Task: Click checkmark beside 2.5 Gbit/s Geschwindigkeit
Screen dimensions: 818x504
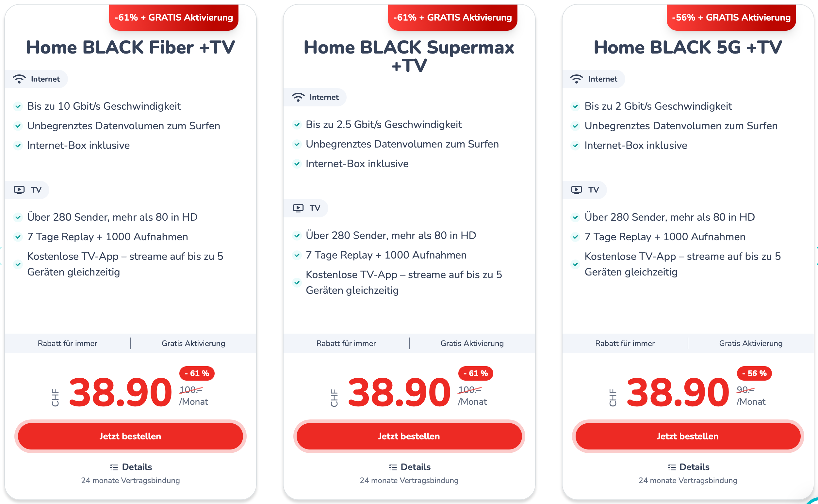Action: pos(297,125)
